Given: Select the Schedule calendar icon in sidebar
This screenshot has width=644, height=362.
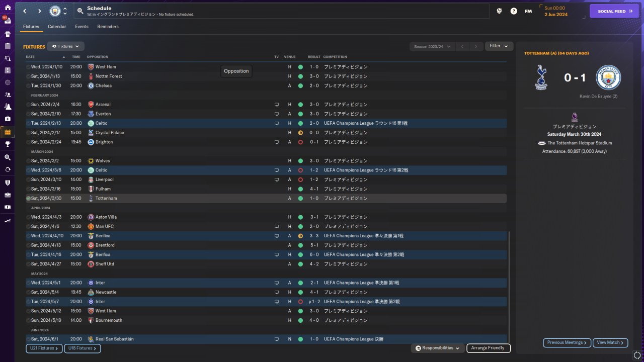Looking at the screenshot, I should tap(8, 132).
